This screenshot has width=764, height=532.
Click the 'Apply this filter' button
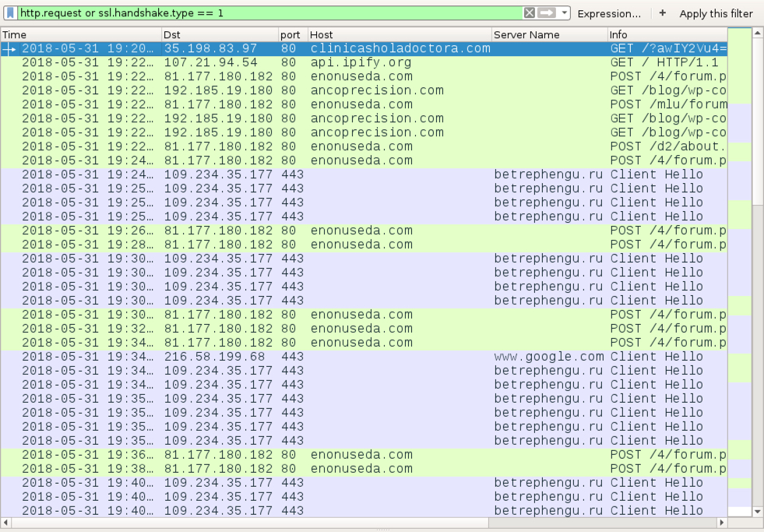716,14
